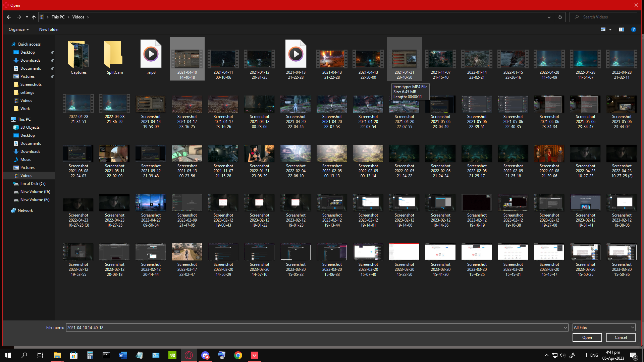The height and width of the screenshot is (362, 644).
Task: Go back using the Back arrow
Action: [9, 17]
